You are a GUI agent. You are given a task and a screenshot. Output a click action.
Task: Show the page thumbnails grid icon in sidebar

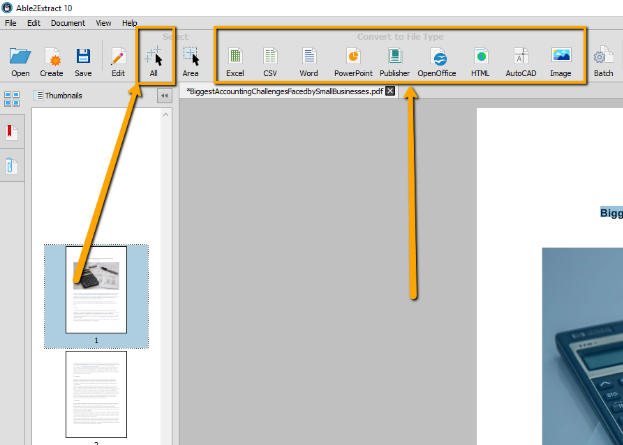[12, 99]
